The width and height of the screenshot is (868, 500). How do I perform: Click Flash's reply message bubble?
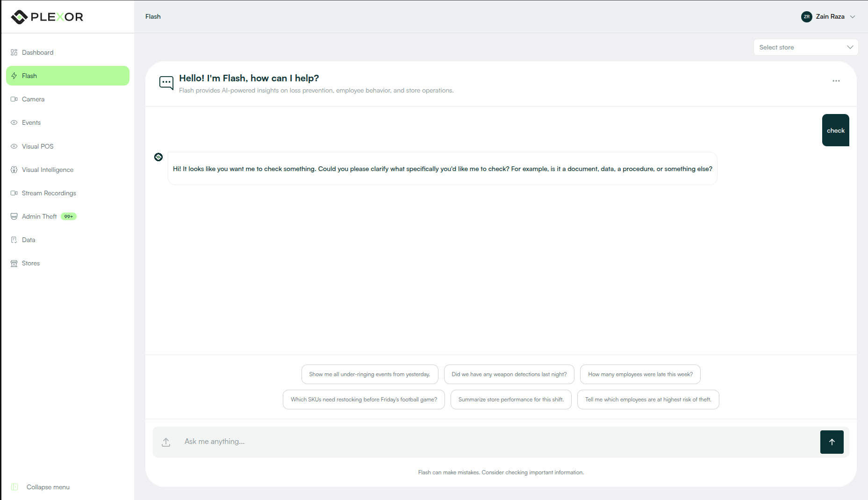443,169
